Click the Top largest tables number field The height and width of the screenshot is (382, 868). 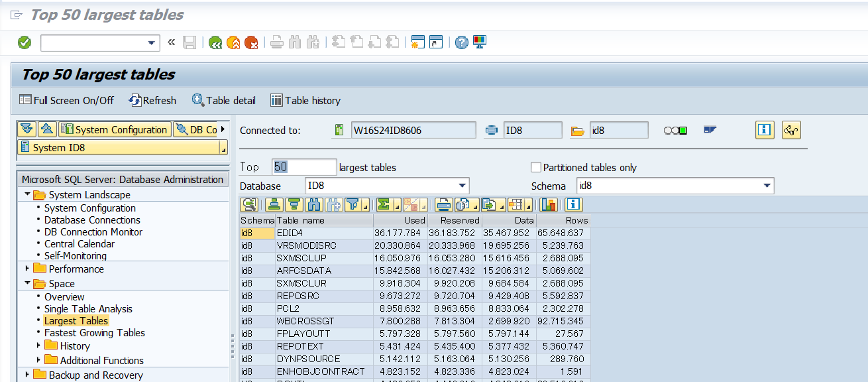(x=303, y=167)
